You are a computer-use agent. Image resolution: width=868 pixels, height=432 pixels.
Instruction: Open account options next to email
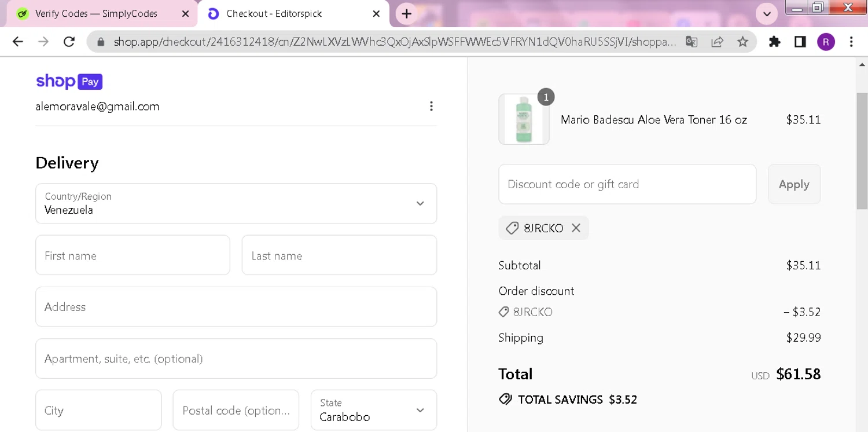pos(431,106)
